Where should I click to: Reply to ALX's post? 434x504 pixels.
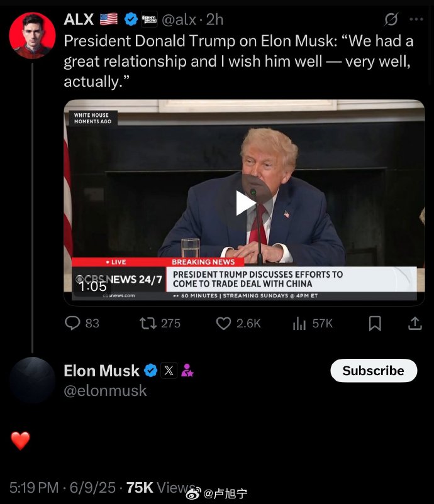[x=73, y=323]
